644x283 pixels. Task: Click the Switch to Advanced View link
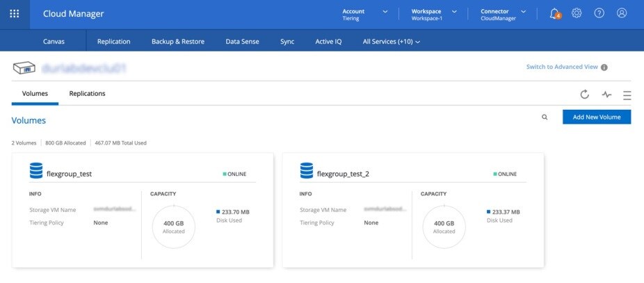[562, 67]
